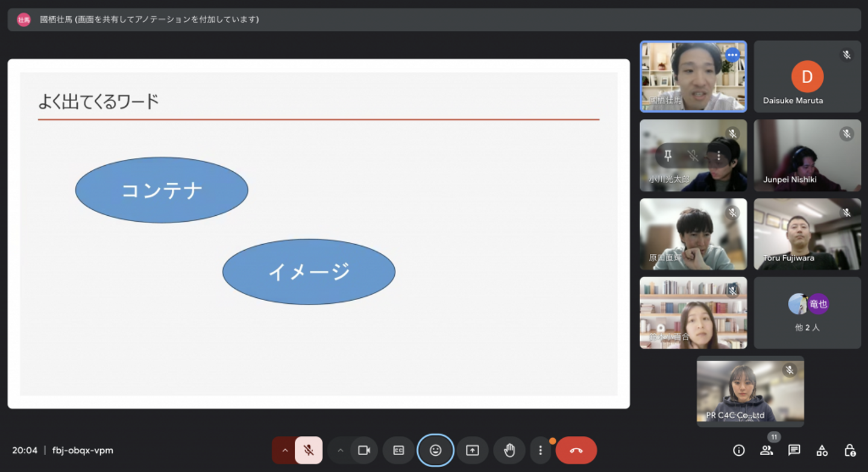Click the blue options dots on 國栖壮馬's tile
Image resolution: width=868 pixels, height=472 pixels.
(x=732, y=55)
